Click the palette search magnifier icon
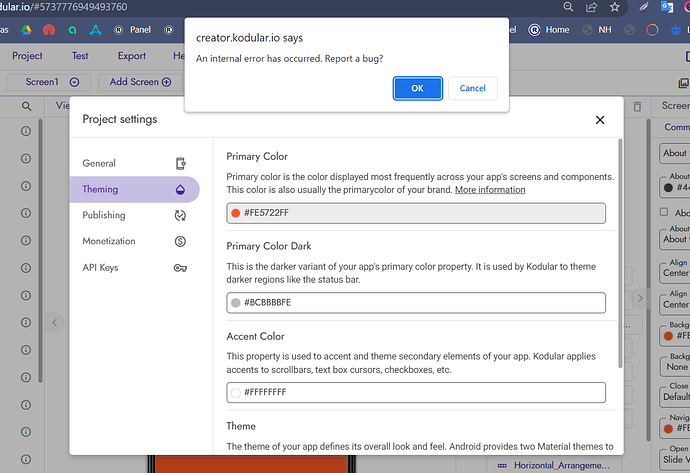The height and width of the screenshot is (473, 690). 26,106
